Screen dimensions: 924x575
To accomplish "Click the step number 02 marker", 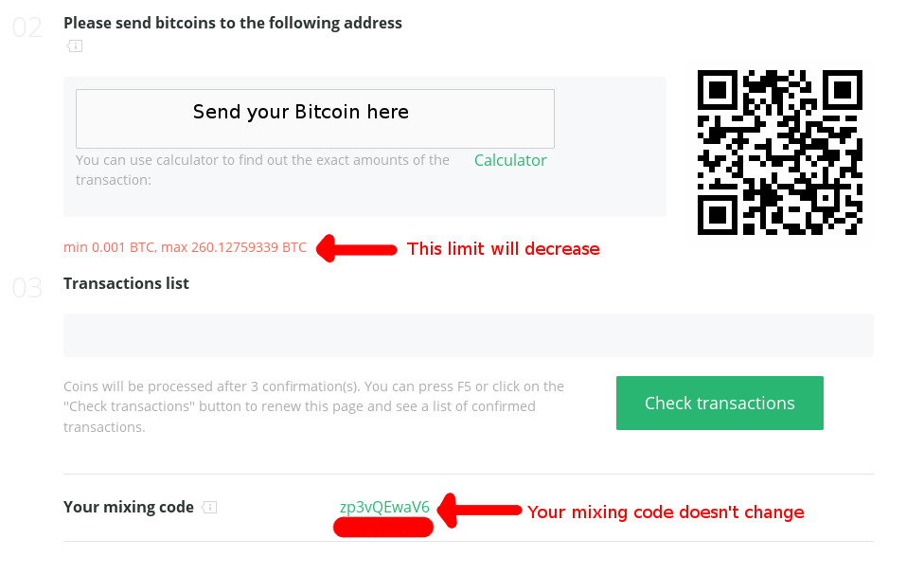I will (x=27, y=27).
